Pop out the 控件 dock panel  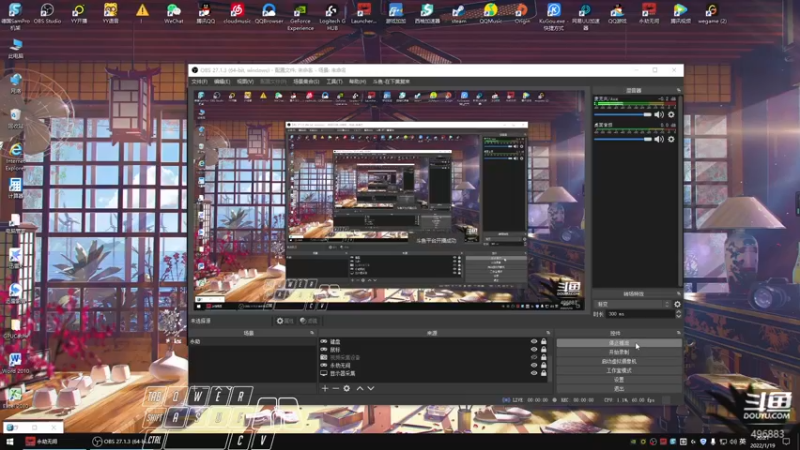tap(679, 333)
